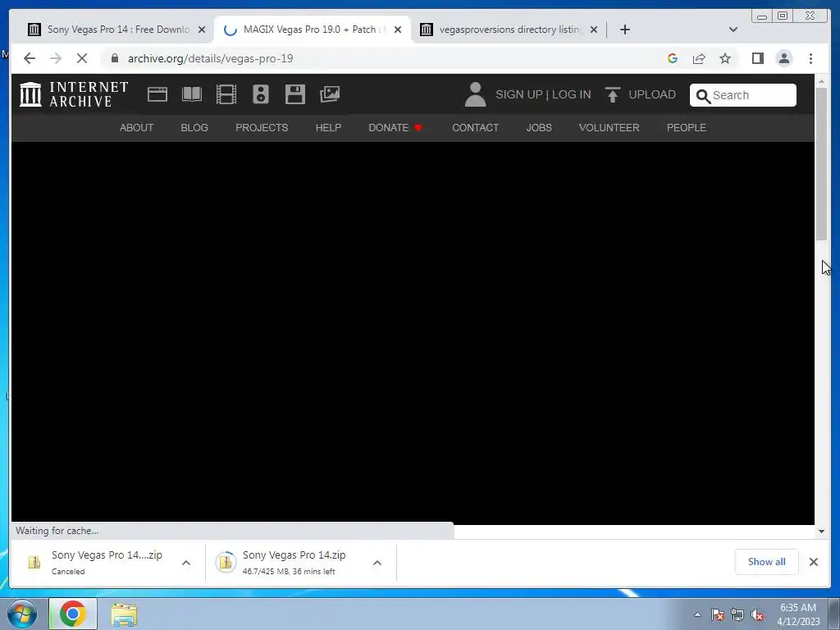Close the downloads bar
This screenshot has width=840, height=630.
tap(814, 561)
